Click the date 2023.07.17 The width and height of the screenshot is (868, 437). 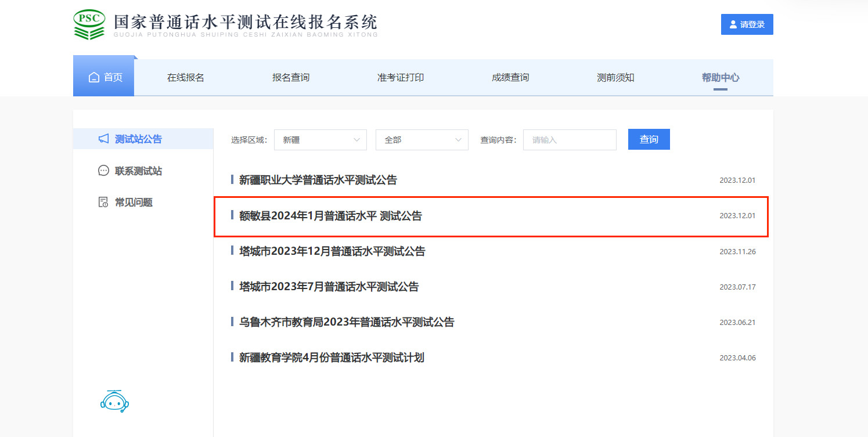tap(737, 287)
